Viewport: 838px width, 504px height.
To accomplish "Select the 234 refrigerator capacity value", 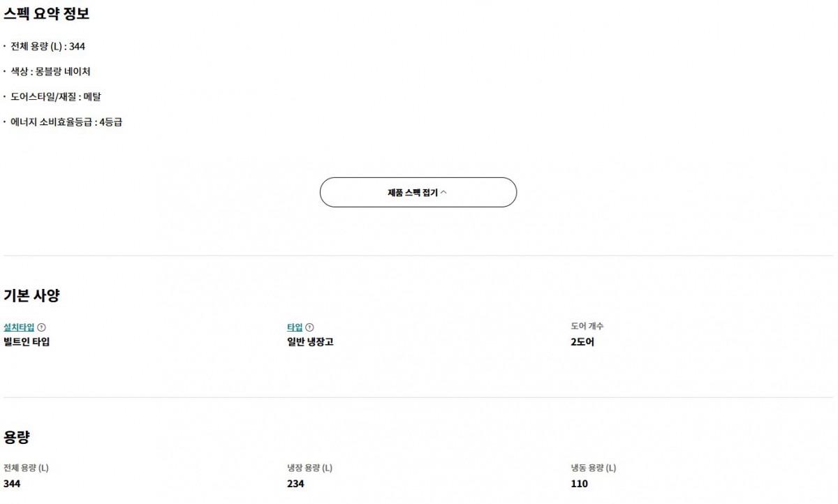I will click(x=295, y=484).
